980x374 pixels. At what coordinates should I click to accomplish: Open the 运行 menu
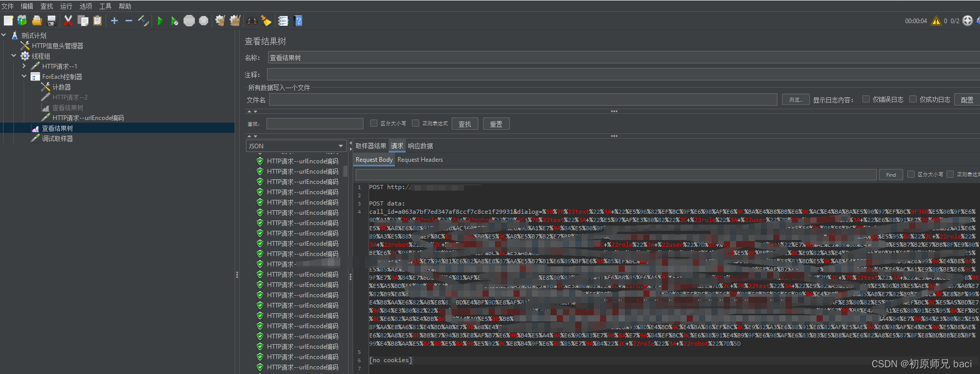coord(66,6)
